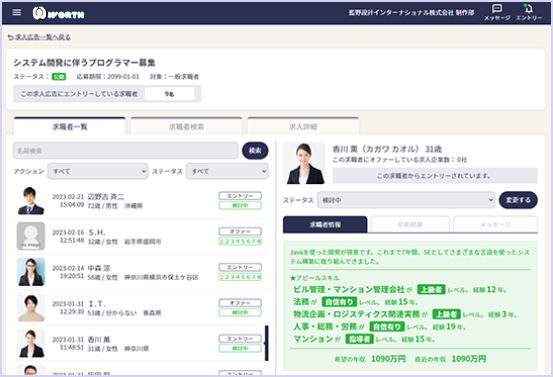
Task: Click エントリー badge on 中森 涼 row
Action: point(240,267)
